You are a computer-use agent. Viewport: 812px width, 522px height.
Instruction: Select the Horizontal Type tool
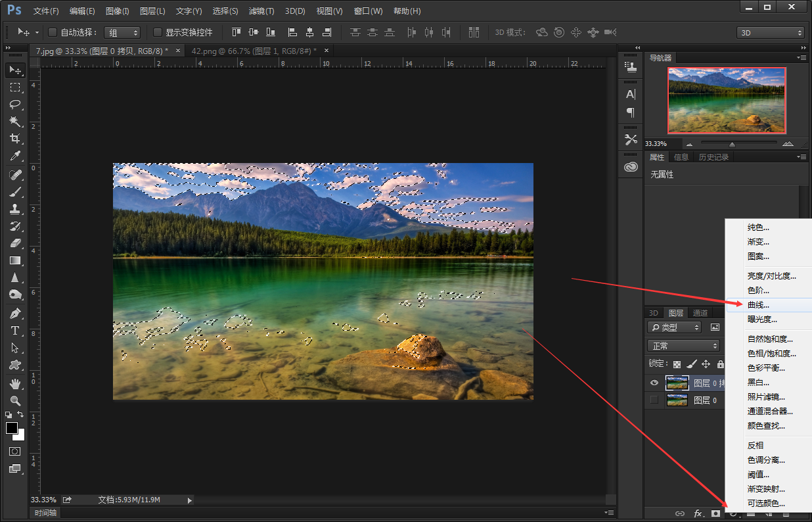[x=15, y=331]
